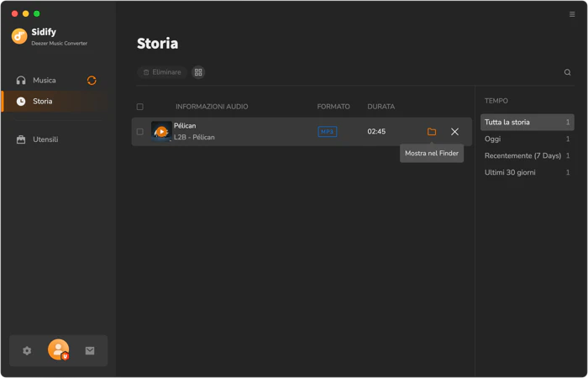Click the 02:45 duration value
The image size is (588, 378).
[376, 132]
